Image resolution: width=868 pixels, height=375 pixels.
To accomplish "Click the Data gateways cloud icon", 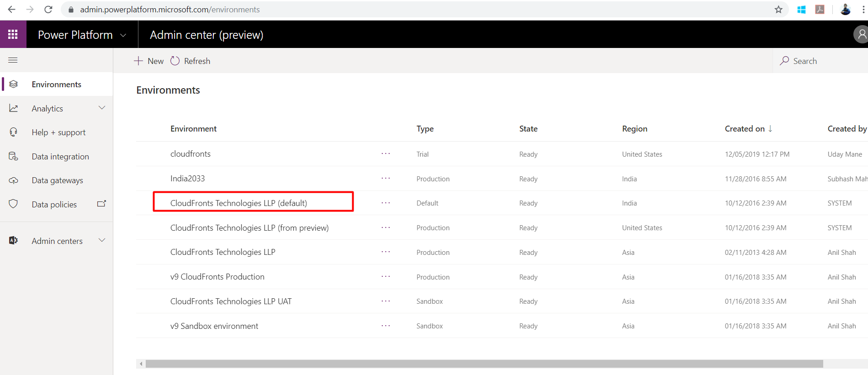I will [14, 180].
